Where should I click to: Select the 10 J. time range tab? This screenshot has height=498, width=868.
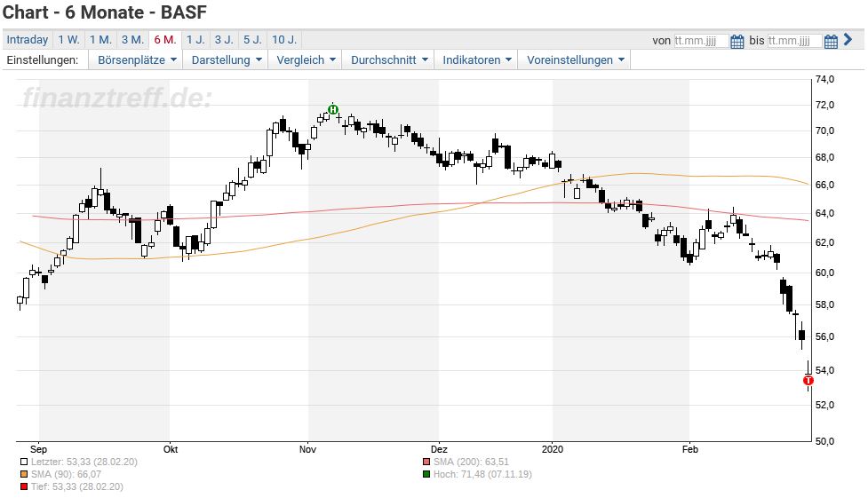pos(284,40)
